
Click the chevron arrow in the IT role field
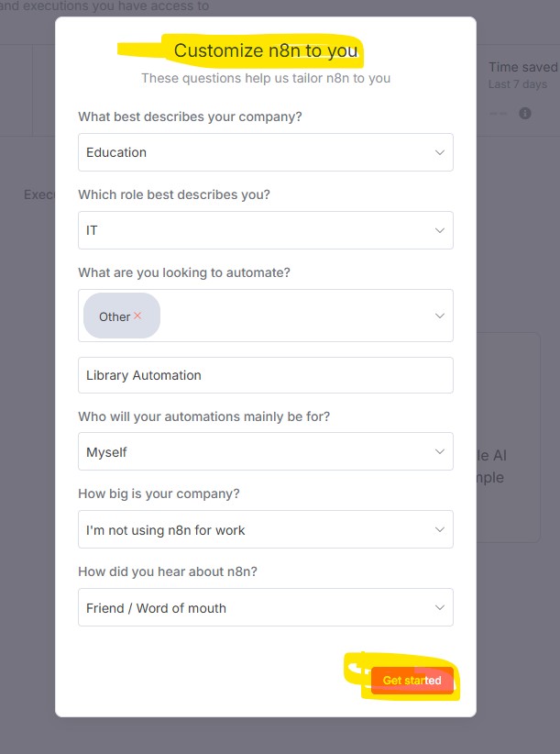[440, 230]
